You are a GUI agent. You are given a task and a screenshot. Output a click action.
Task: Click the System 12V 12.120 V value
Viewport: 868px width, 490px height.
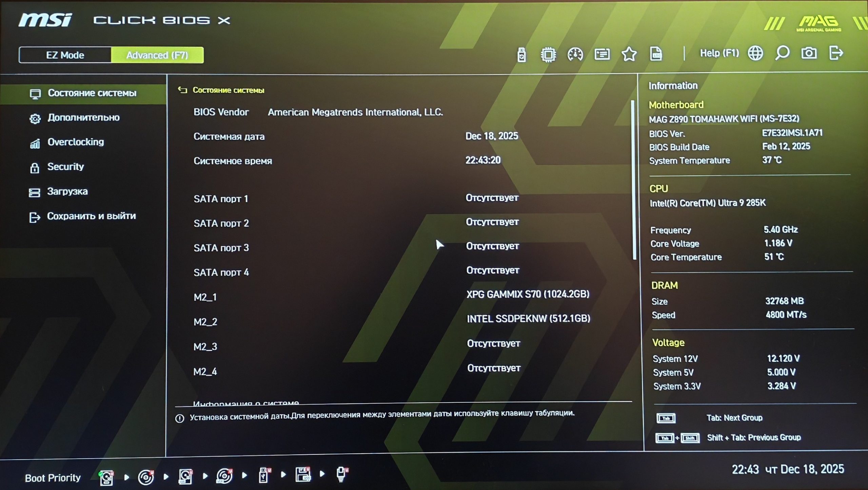tap(784, 359)
